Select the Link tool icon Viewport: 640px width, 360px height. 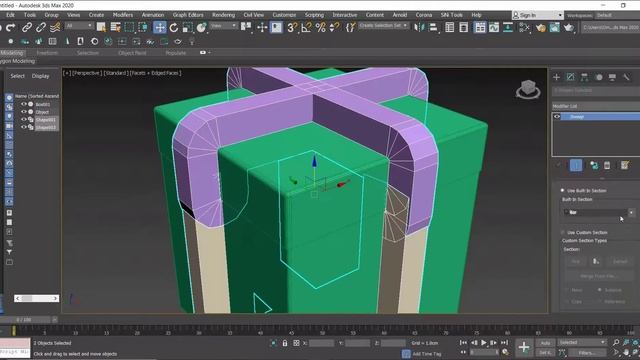click(x=27, y=27)
